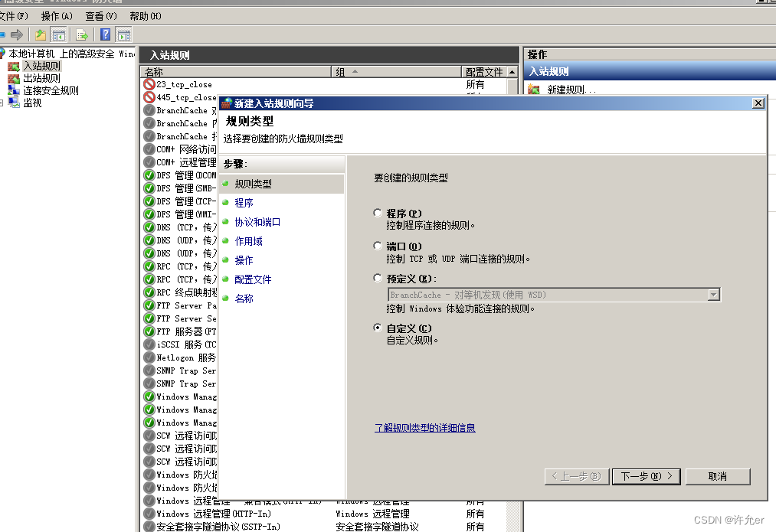The width and height of the screenshot is (776, 532).
Task: Go to the 程序 wizard step
Action: pos(244,203)
